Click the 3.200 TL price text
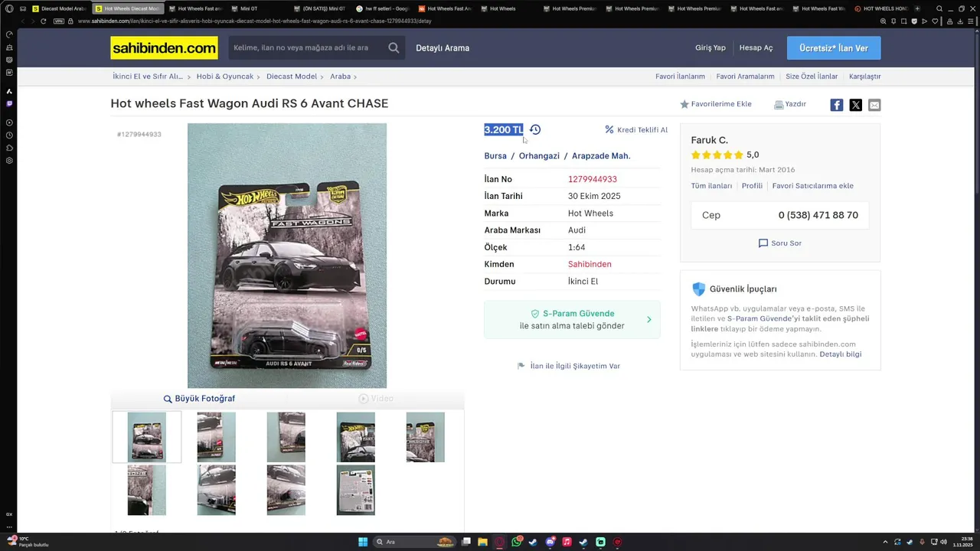The width and height of the screenshot is (980, 551). tap(504, 129)
